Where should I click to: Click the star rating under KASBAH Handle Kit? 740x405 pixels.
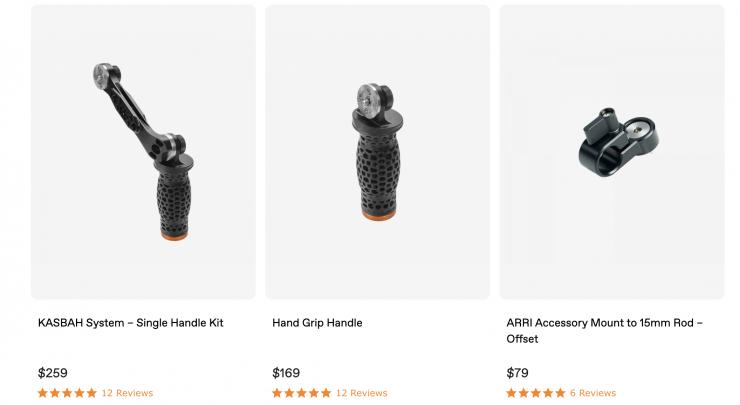coord(67,393)
